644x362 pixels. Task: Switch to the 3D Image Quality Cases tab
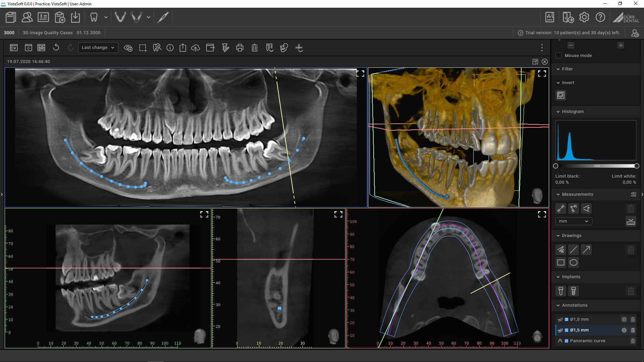click(x=48, y=33)
